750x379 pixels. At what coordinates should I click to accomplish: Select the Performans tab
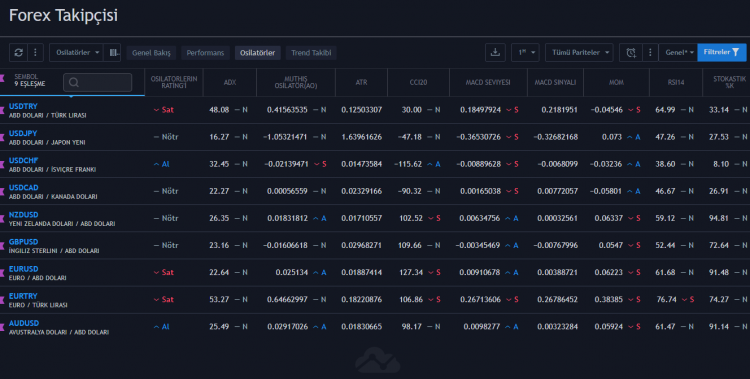[205, 53]
